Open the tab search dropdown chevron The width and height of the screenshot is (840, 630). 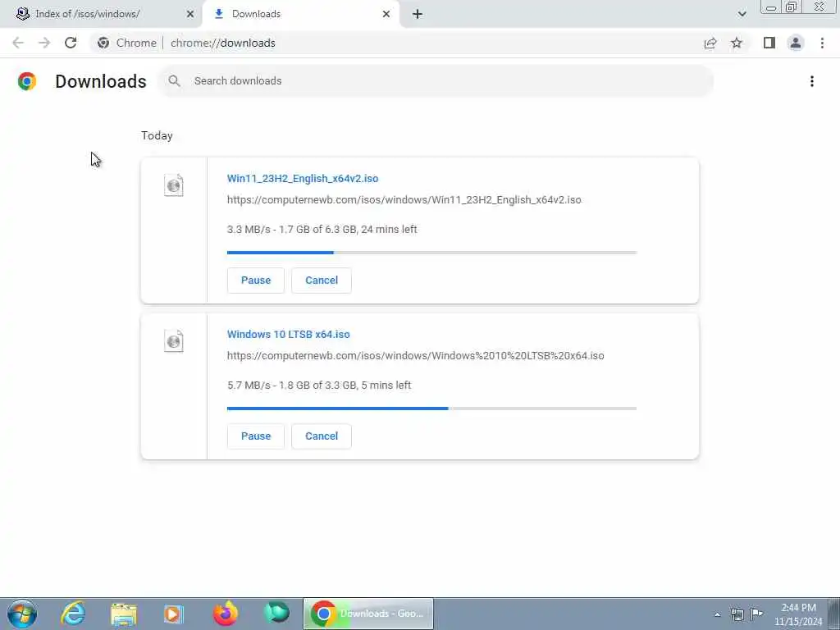pyautogui.click(x=742, y=14)
